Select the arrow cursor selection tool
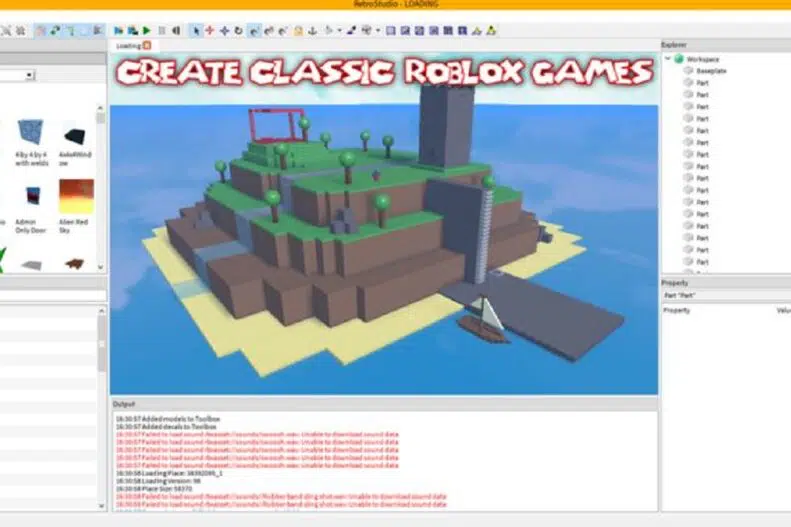This screenshot has height=527, width=791. (196, 31)
